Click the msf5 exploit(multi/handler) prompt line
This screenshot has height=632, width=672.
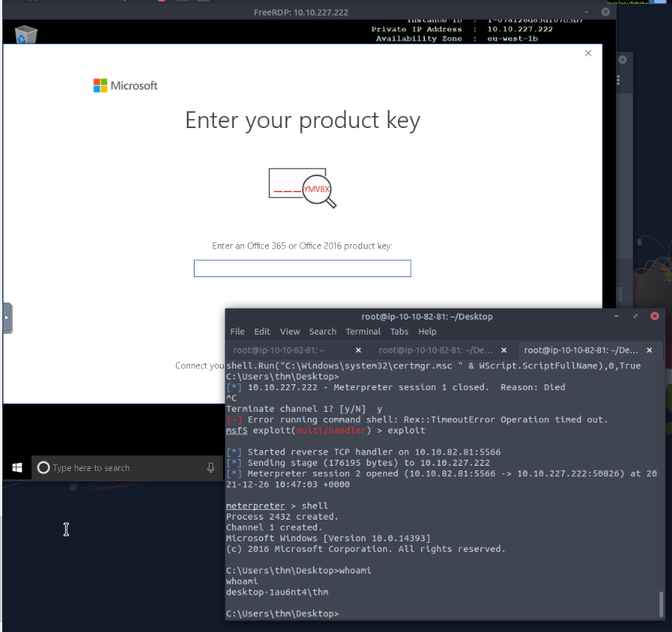click(326, 430)
